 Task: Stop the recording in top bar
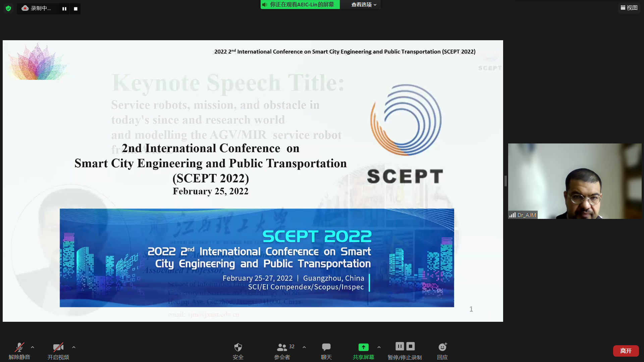(75, 9)
